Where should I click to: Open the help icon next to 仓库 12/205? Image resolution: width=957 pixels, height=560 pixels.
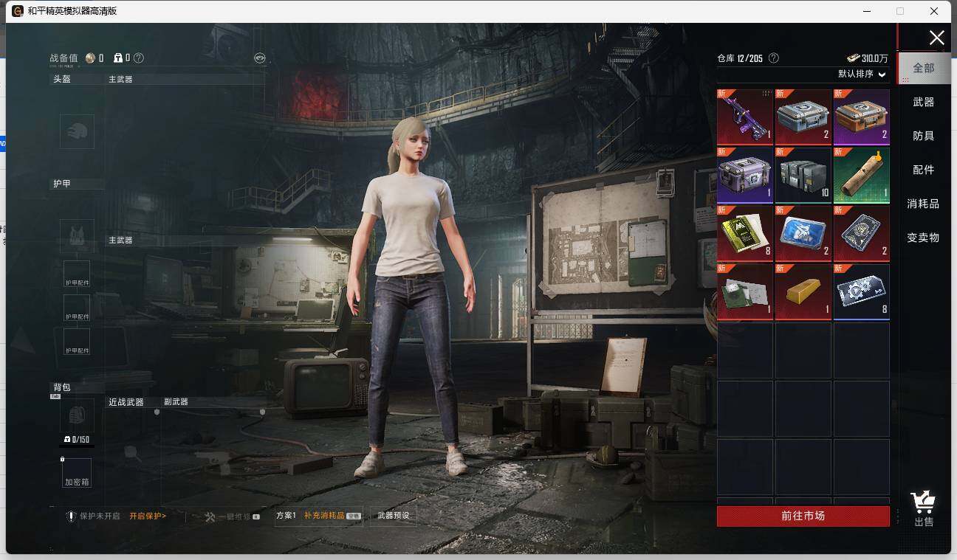point(774,58)
